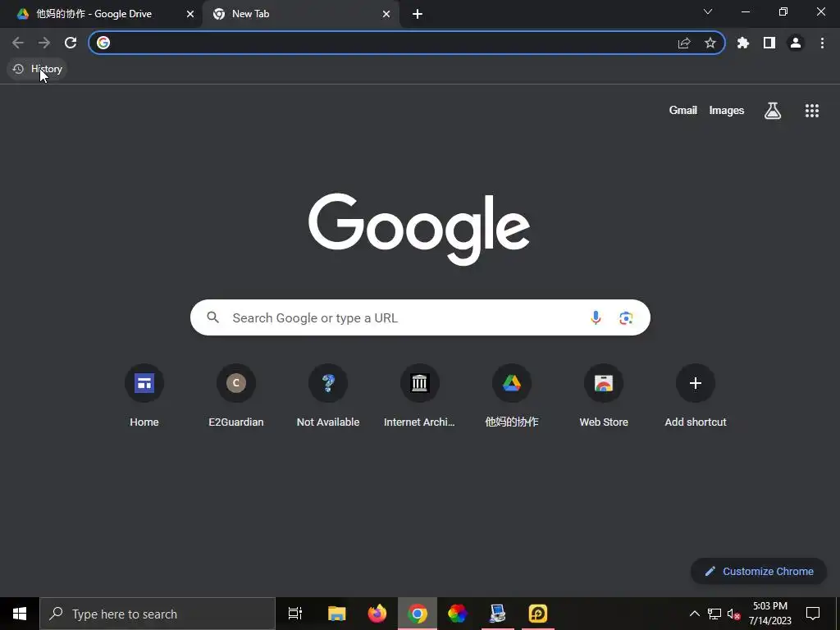Open the notification center icon

coord(813,614)
